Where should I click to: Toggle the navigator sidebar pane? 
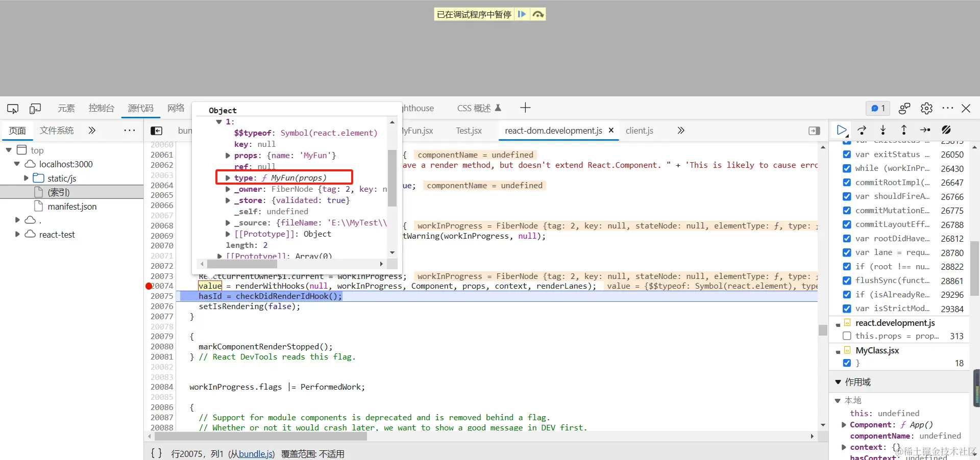click(157, 131)
